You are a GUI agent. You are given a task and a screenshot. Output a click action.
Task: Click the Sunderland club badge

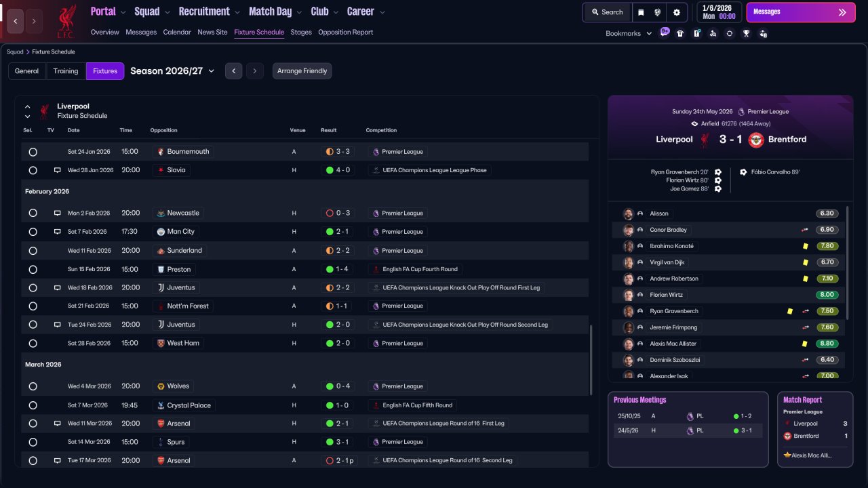pyautogui.click(x=161, y=251)
